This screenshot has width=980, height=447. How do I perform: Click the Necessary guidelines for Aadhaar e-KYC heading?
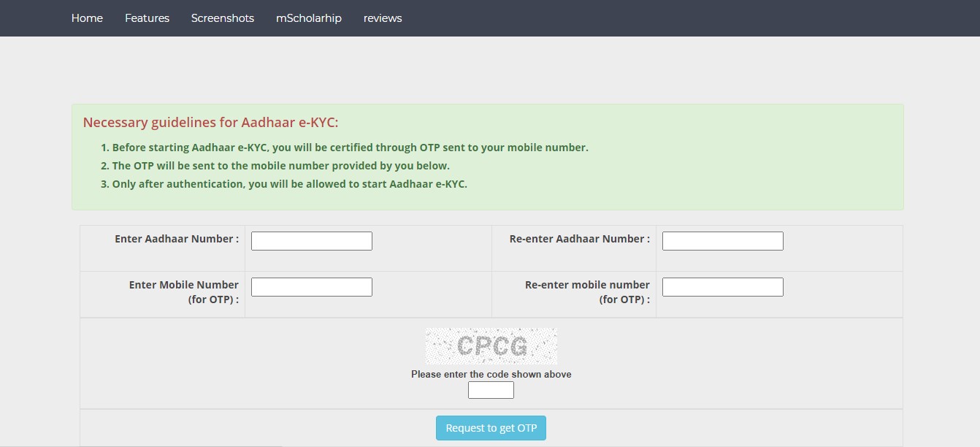[210, 123]
